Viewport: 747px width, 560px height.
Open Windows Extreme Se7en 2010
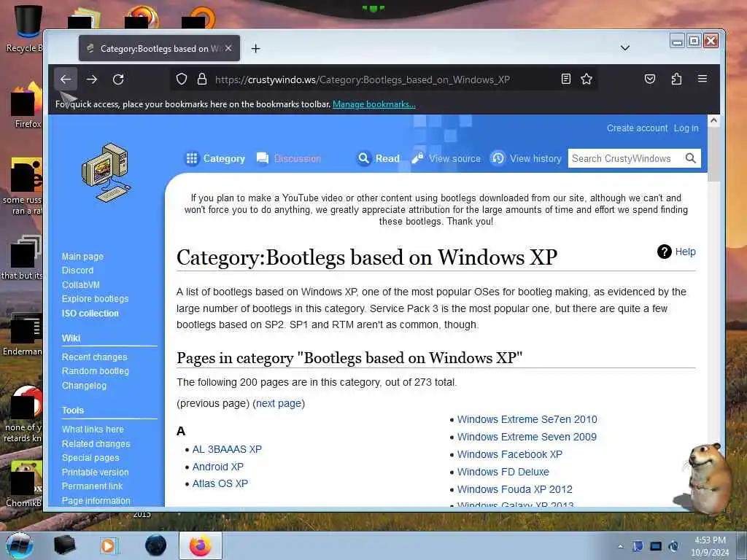click(x=527, y=419)
